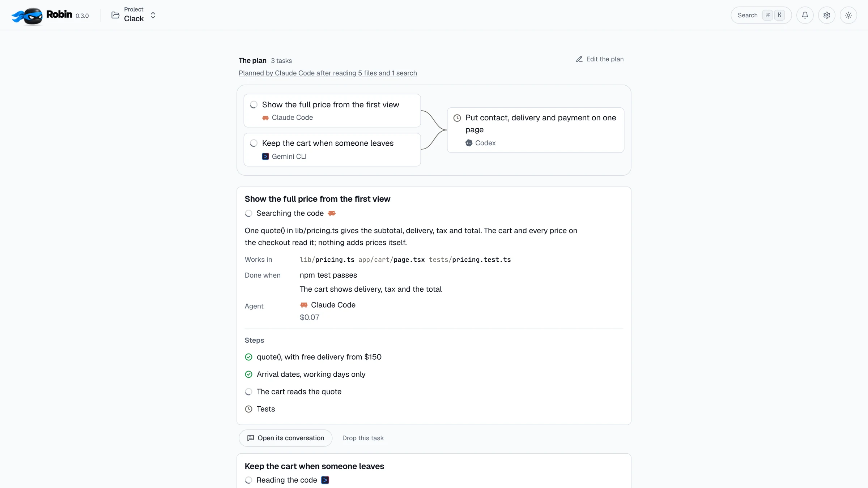The width and height of the screenshot is (868, 488).
Task: Click the pencil icon beside Edit the plan
Action: pyautogui.click(x=579, y=59)
